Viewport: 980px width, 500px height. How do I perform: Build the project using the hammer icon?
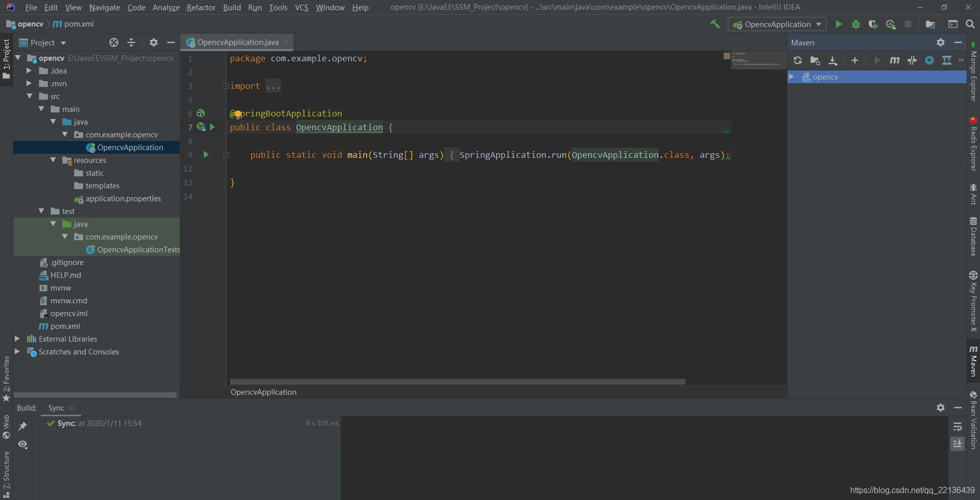[x=714, y=24]
